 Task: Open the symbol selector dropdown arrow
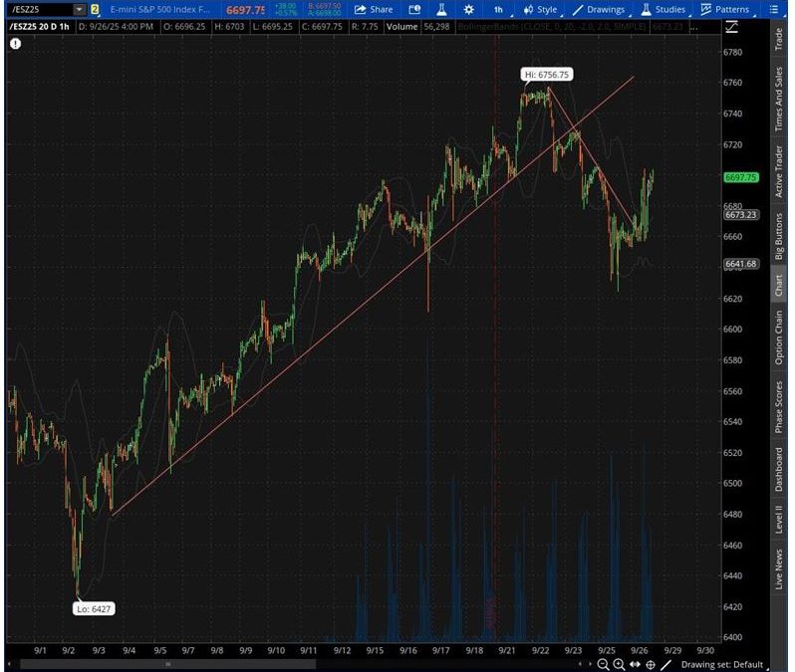coord(79,9)
